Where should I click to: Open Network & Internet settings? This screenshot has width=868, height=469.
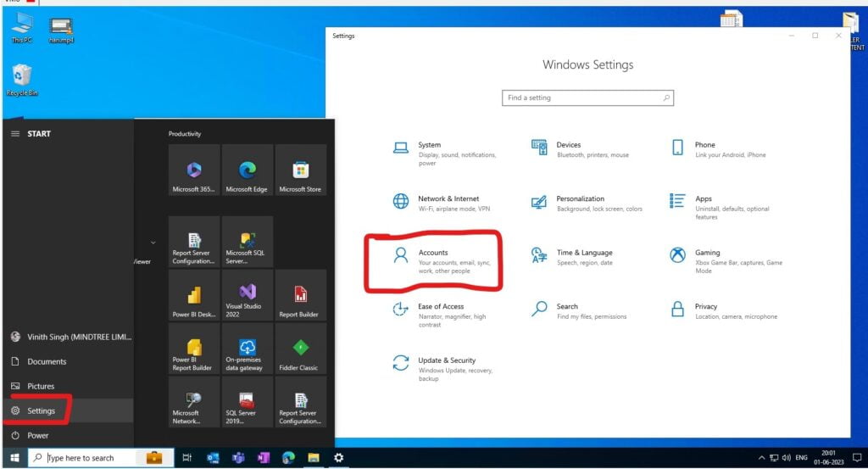[x=442, y=204]
